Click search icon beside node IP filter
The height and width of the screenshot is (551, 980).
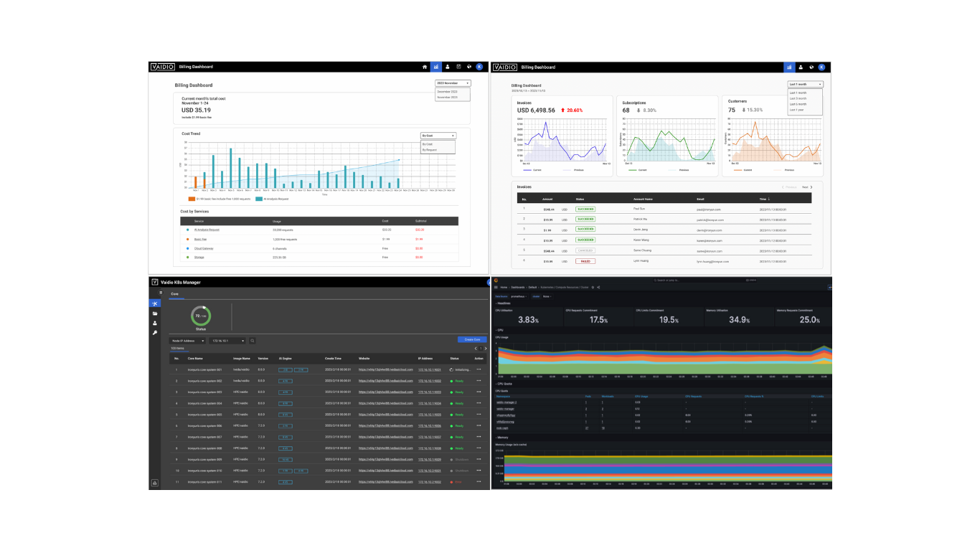(253, 341)
